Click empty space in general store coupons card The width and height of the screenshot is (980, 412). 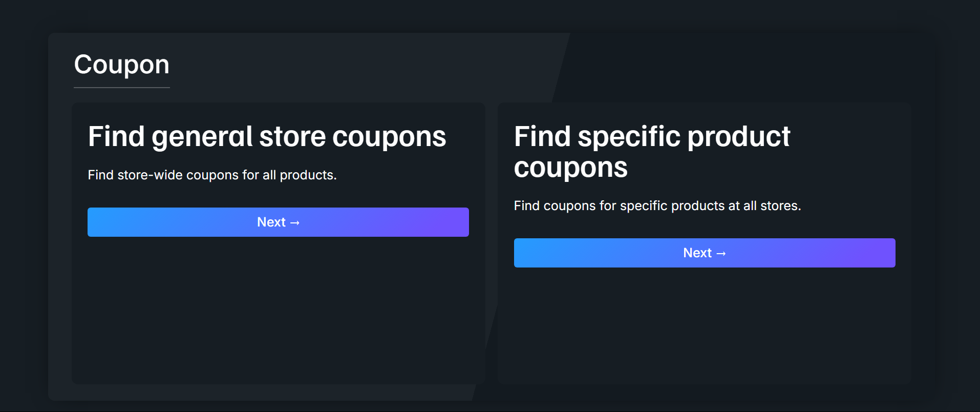click(x=278, y=313)
